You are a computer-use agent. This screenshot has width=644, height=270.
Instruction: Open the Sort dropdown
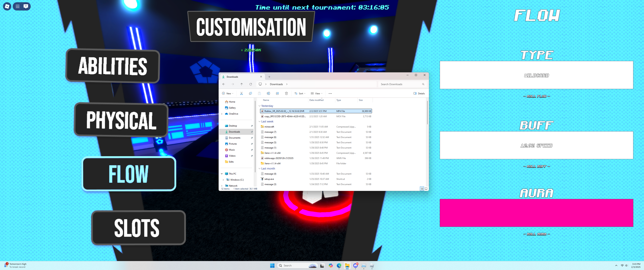[x=300, y=93]
